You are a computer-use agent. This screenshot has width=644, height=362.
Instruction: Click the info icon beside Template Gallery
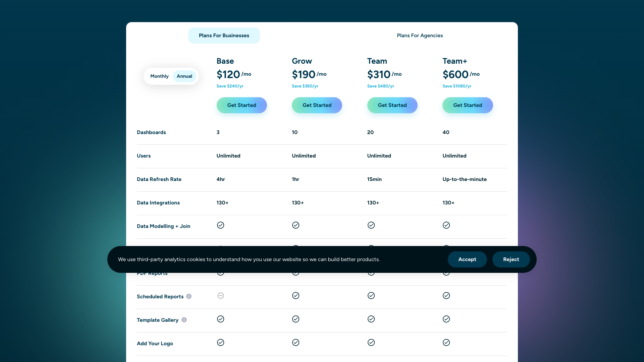tap(184, 320)
